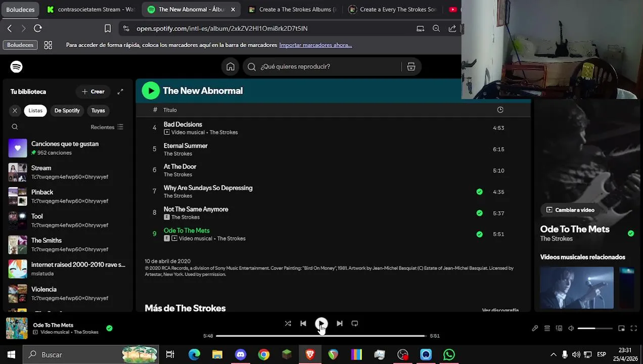The height and width of the screenshot is (364, 643).
Task: Close The New Abnormal browser tab
Action: [233, 10]
